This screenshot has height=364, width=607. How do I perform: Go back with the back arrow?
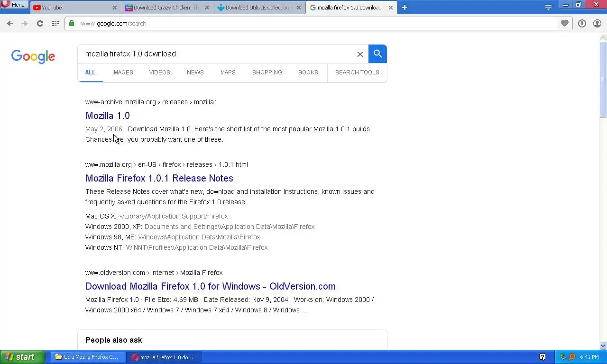pos(10,23)
